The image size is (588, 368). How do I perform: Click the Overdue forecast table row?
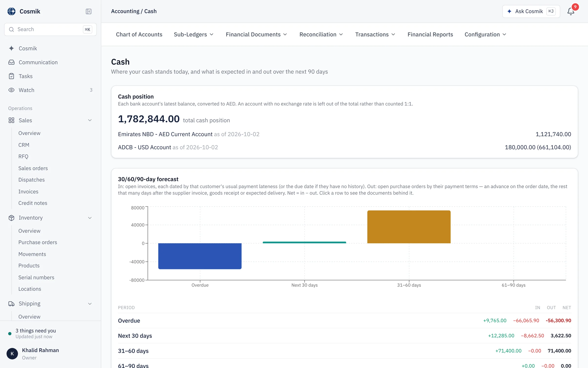coord(344,321)
